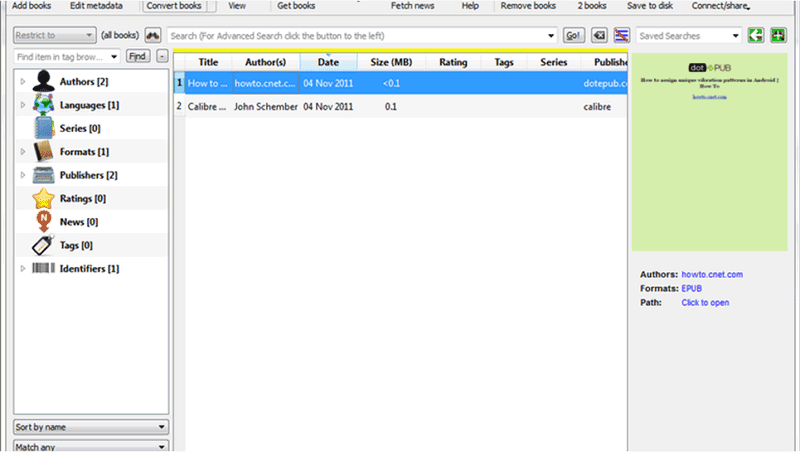This screenshot has width=800, height=452.
Task: Click Get books in toolbar
Action: coord(296,6)
